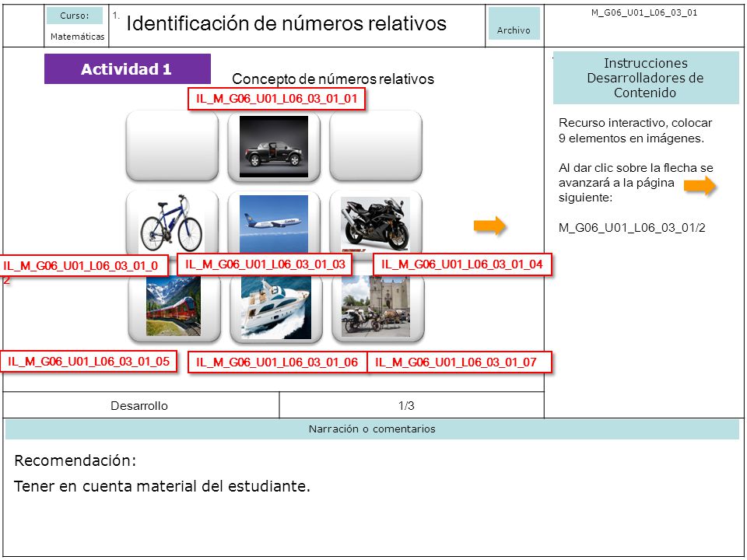
Task: Select the label IL_M_G06_U01_L06_03_01_06
Action: [x=277, y=362]
